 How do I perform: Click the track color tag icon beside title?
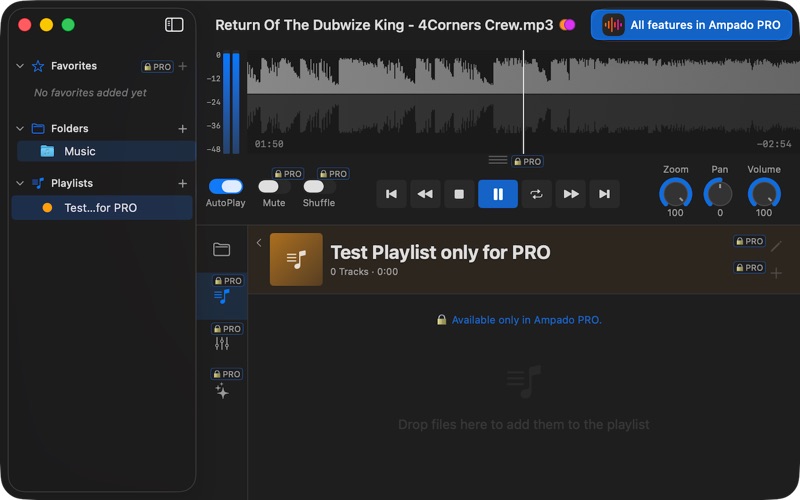[567, 24]
